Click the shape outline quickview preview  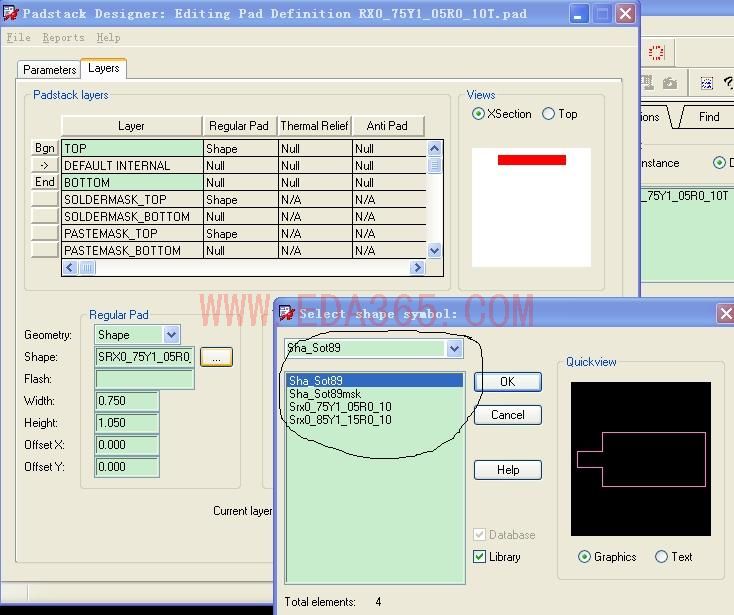641,459
